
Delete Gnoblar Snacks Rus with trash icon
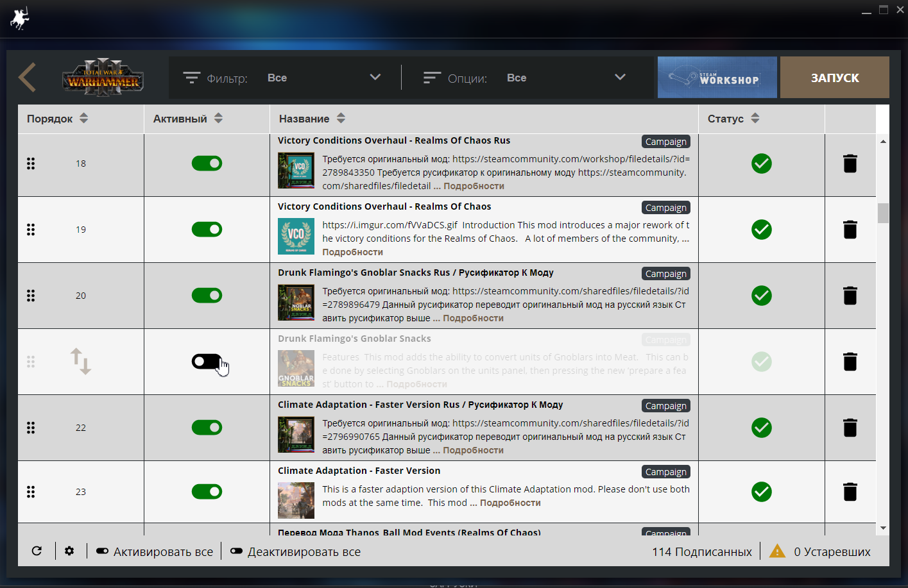(850, 296)
